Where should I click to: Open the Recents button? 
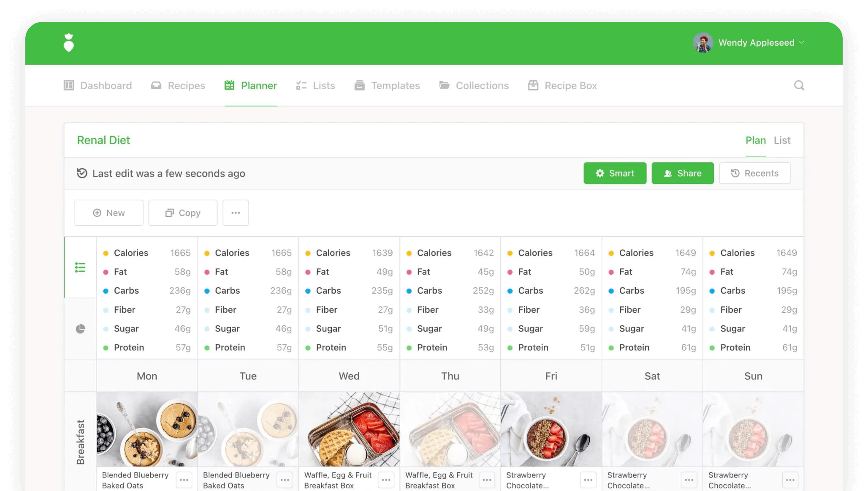[754, 173]
